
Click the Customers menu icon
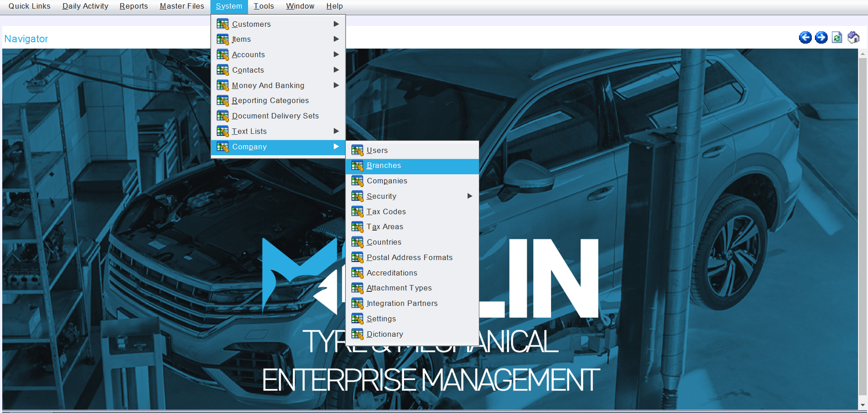pyautogui.click(x=223, y=24)
